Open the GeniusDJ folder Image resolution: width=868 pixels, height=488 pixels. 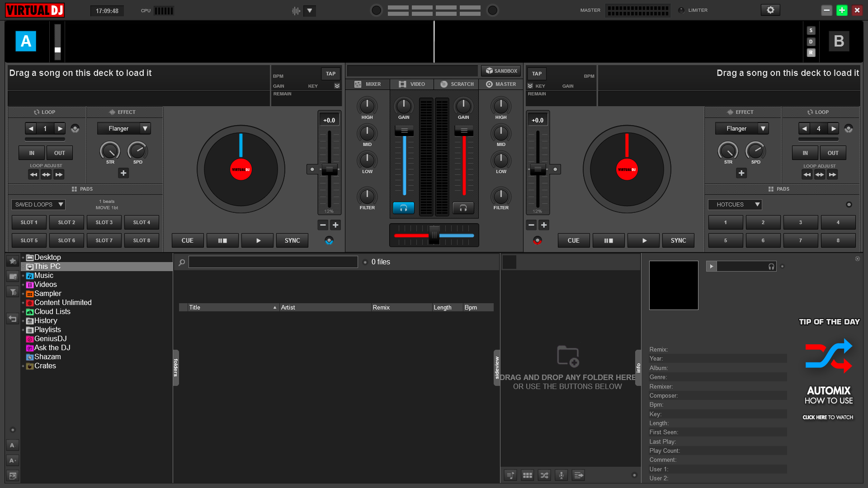pos(50,339)
